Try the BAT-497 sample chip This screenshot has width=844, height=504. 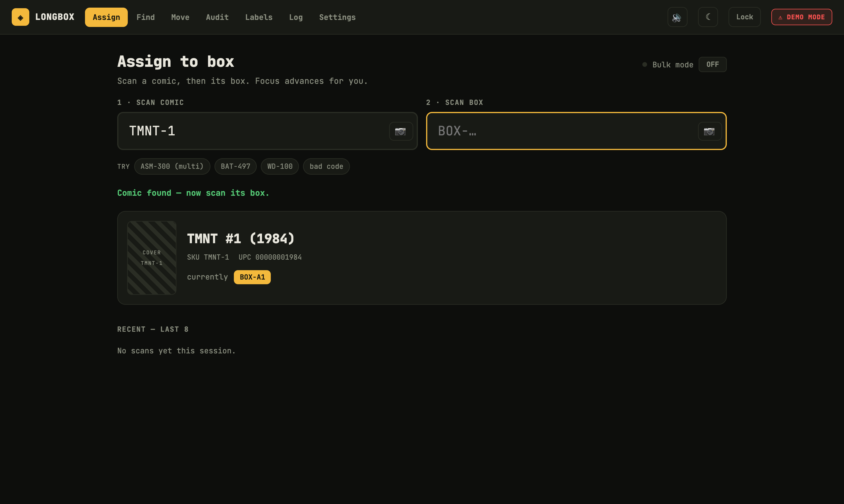[235, 166]
